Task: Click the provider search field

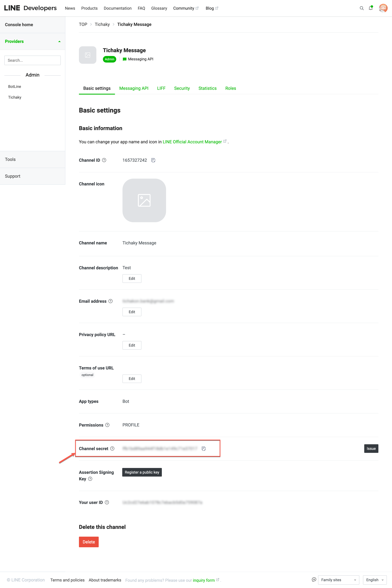Action: click(32, 60)
